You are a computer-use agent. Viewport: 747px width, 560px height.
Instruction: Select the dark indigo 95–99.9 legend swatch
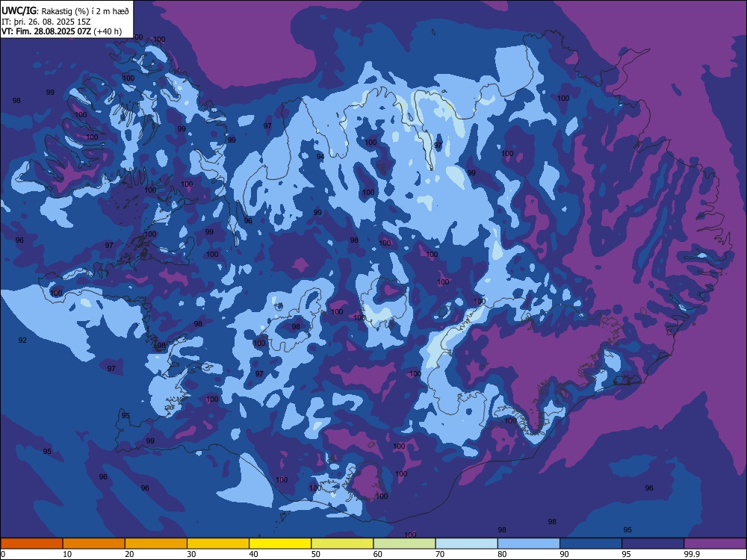pyautogui.click(x=653, y=544)
